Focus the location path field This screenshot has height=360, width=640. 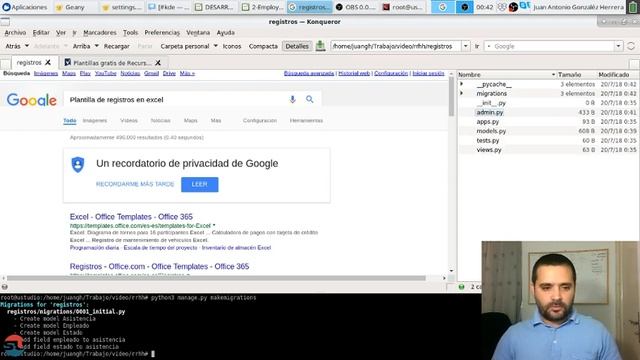pyautogui.click(x=396, y=47)
